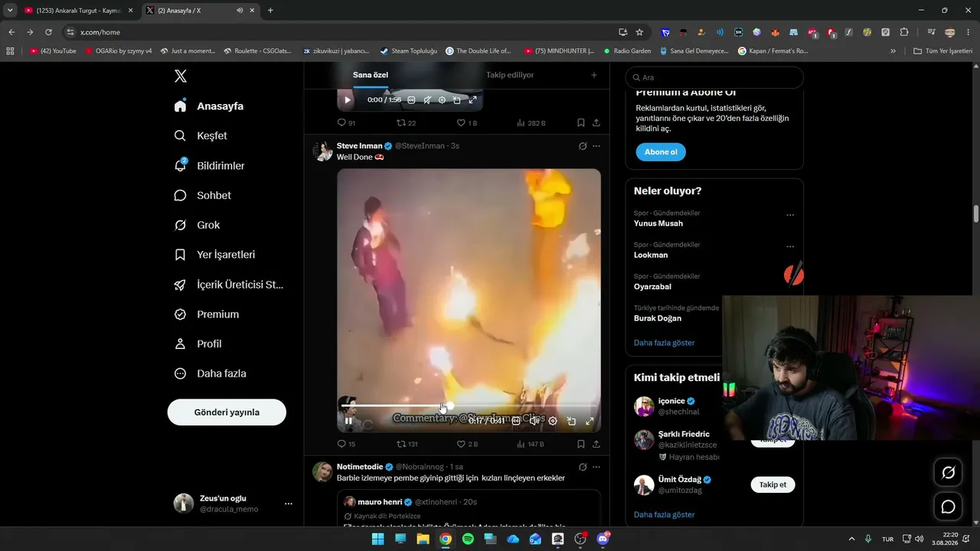Open the floating Grok button
This screenshot has height=551, width=980.
click(948, 473)
